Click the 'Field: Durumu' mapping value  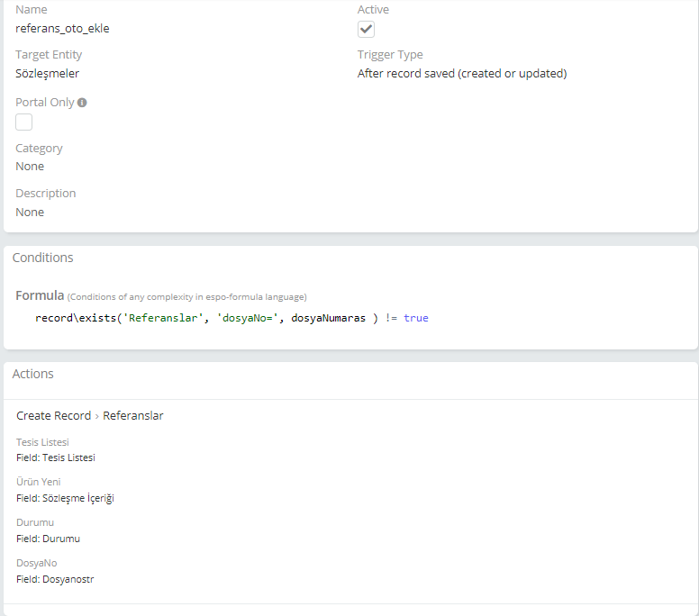pyautogui.click(x=48, y=539)
